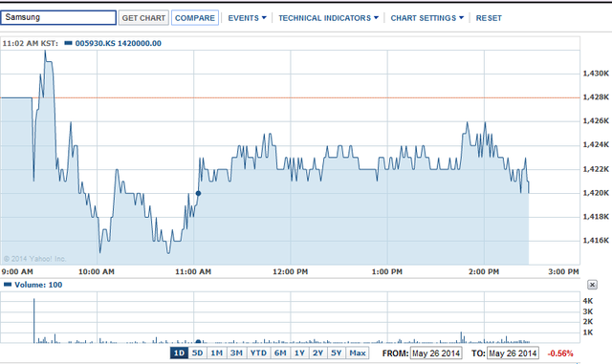Click the RESET link
This screenshot has width=612, height=364.
(x=489, y=18)
